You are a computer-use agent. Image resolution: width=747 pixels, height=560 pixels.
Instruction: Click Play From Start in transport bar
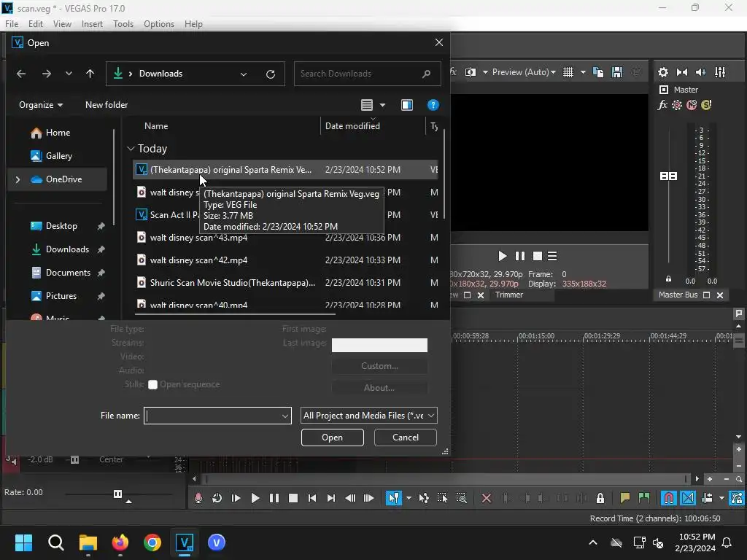click(236, 498)
